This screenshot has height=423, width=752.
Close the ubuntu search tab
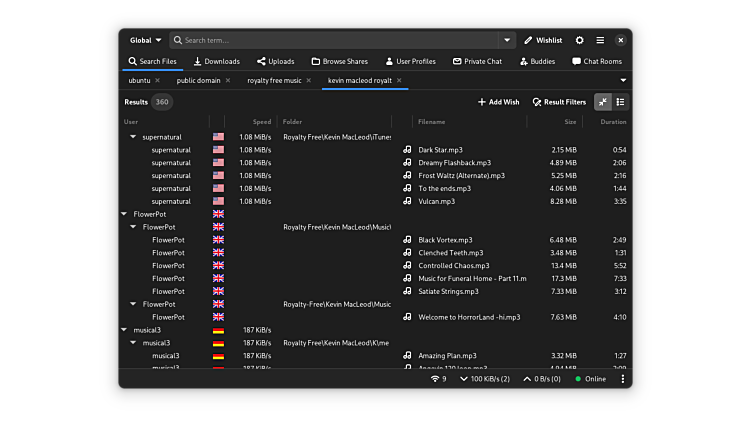[157, 80]
